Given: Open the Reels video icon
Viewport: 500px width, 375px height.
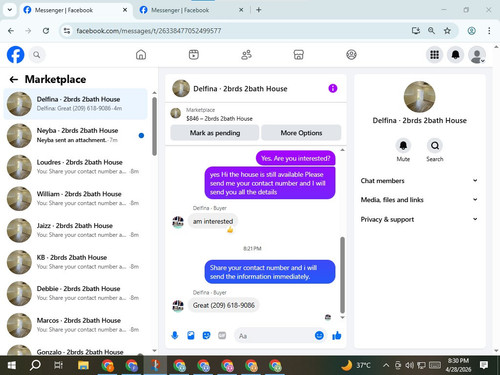Looking at the screenshot, I should pos(194,55).
